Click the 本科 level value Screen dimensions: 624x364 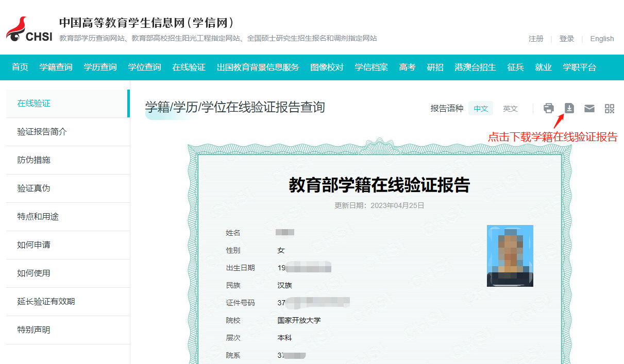tap(284, 338)
